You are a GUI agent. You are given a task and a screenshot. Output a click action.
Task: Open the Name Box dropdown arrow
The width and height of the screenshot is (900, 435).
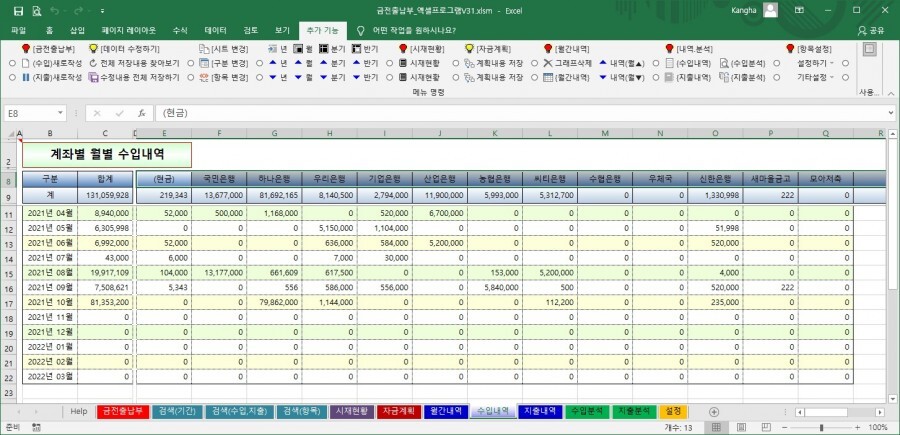61,114
